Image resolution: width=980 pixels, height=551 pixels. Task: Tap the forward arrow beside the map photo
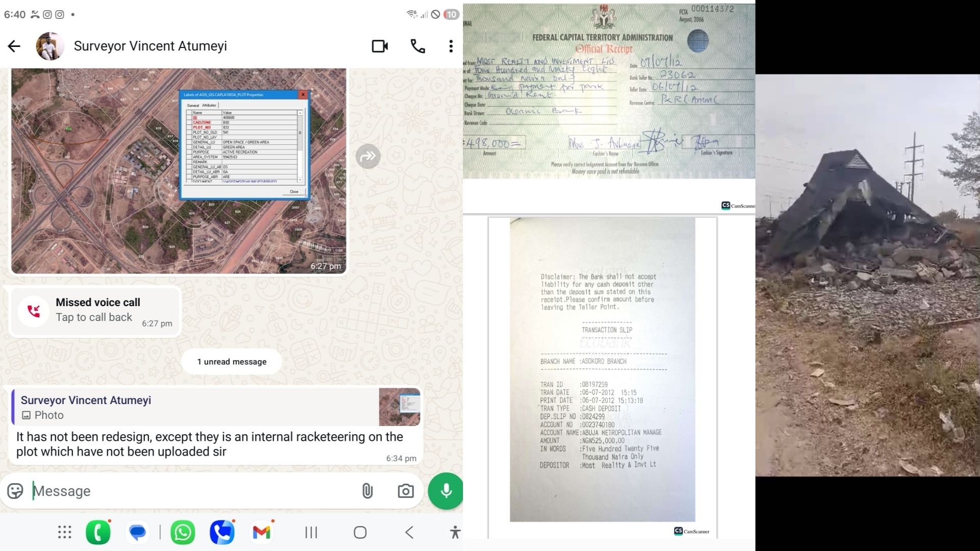point(368,157)
